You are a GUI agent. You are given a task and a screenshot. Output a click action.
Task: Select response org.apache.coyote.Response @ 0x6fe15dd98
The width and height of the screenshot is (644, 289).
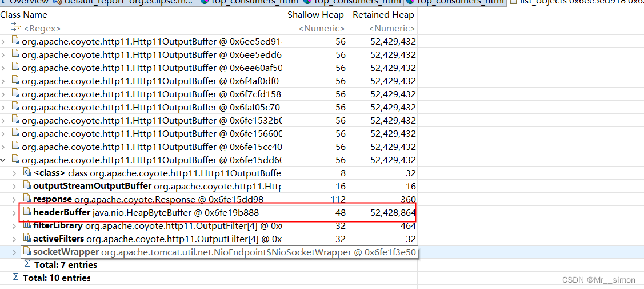(148, 199)
